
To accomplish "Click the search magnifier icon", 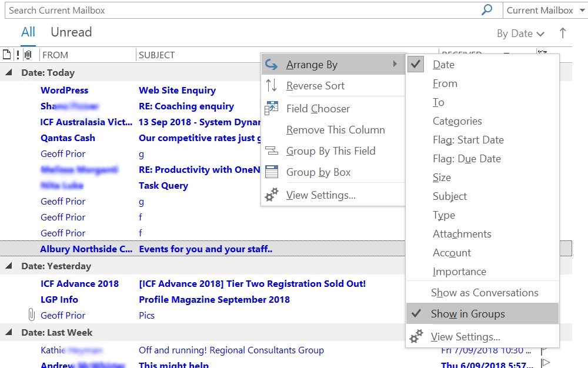I will (x=487, y=10).
